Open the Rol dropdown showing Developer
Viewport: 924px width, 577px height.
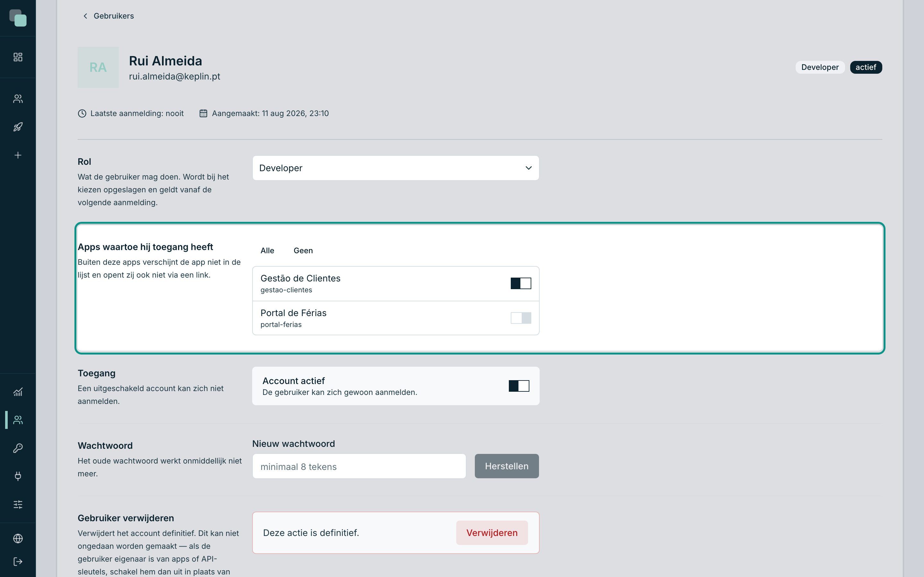pyautogui.click(x=396, y=168)
